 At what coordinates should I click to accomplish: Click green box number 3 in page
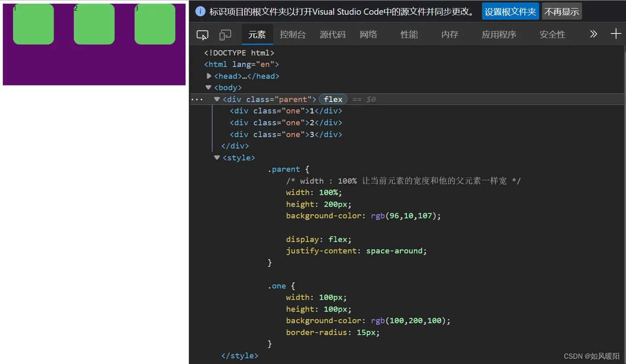155,24
